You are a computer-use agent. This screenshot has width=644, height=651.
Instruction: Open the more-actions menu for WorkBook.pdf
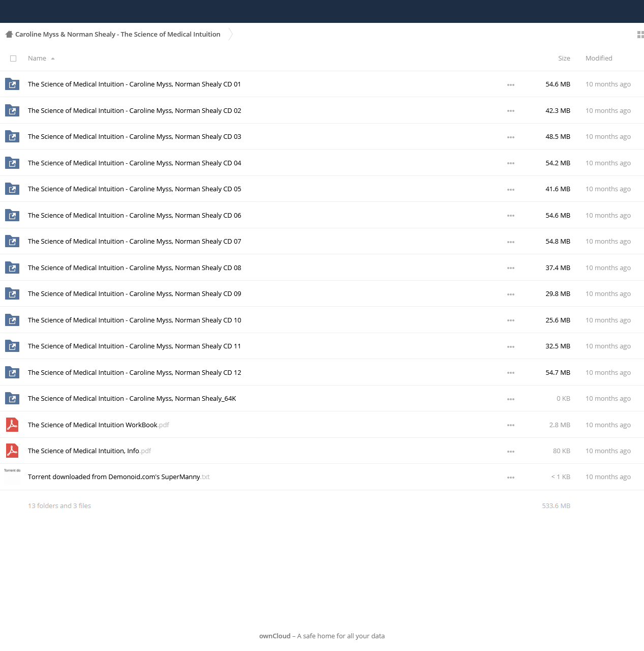(511, 425)
